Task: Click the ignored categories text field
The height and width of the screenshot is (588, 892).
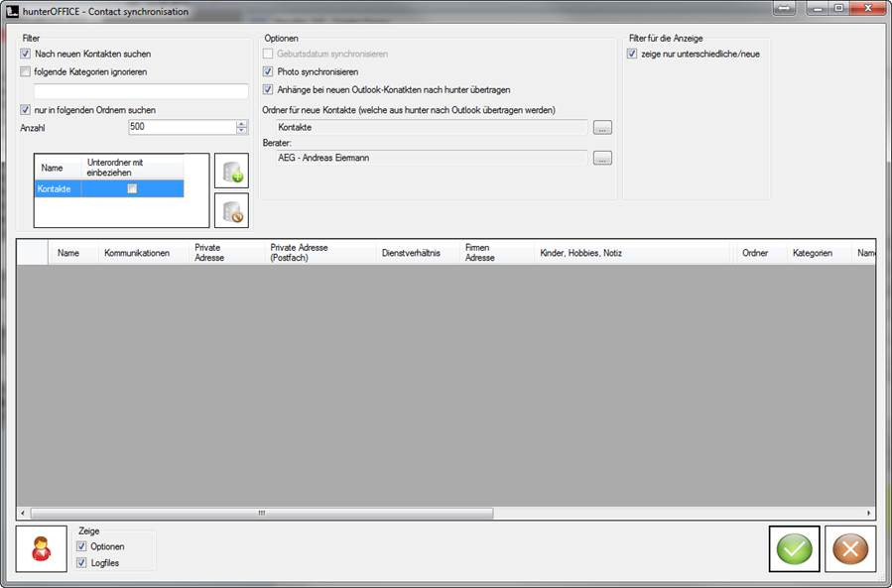Action: [134, 91]
